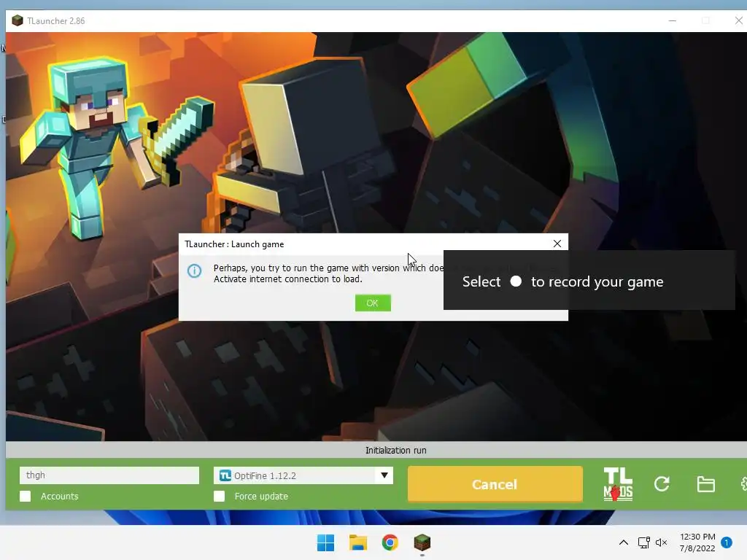Enable the Force update checkbox
747x560 pixels.
click(x=219, y=496)
